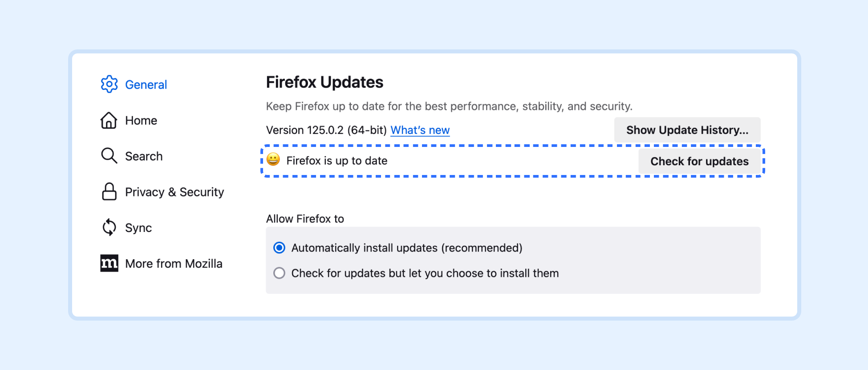
Task: Open the General settings section
Action: pyautogui.click(x=146, y=85)
